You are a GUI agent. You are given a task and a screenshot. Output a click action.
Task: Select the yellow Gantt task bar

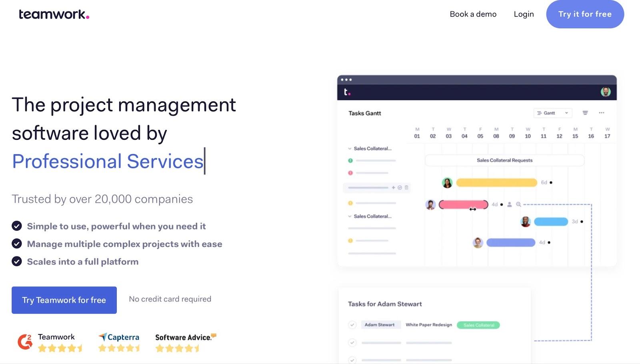pyautogui.click(x=496, y=183)
